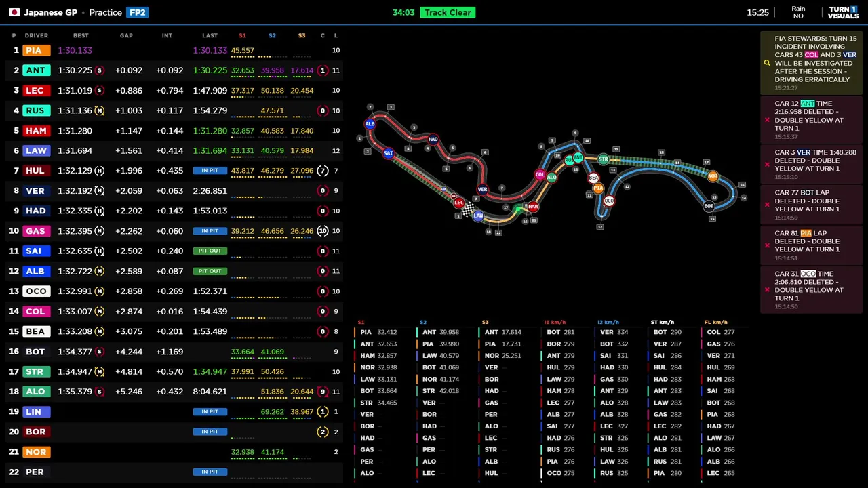Click chequered start-finish flag on track map
The width and height of the screenshot is (868, 488).
click(x=468, y=209)
